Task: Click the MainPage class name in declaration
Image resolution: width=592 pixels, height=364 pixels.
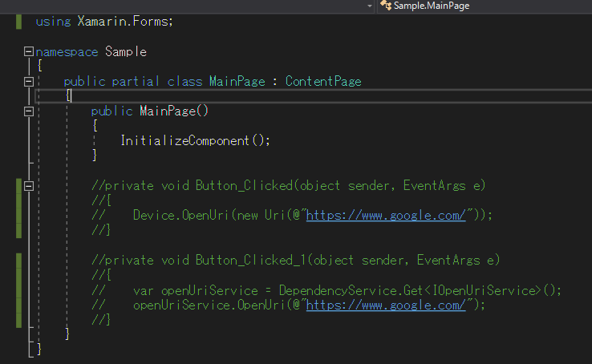Action: point(237,82)
